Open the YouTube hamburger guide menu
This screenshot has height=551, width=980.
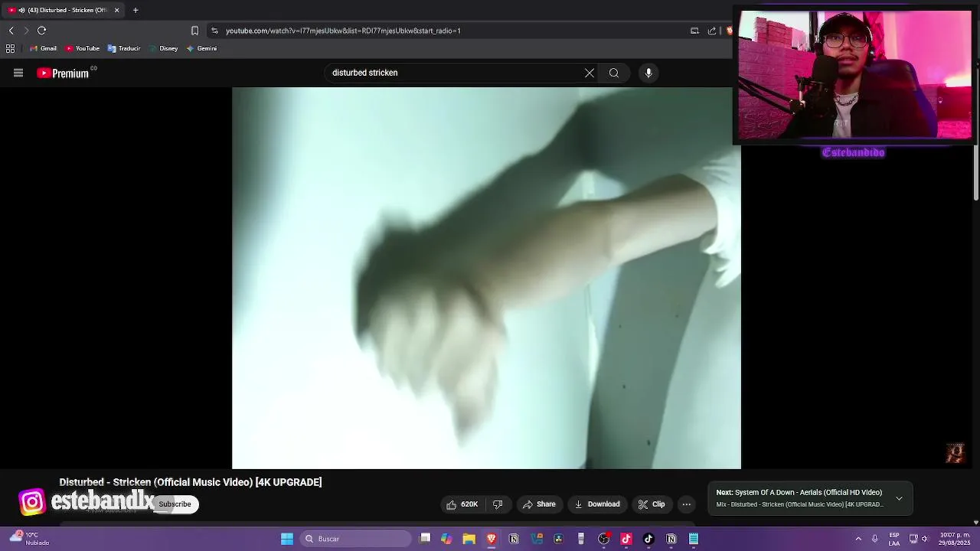pyautogui.click(x=18, y=73)
